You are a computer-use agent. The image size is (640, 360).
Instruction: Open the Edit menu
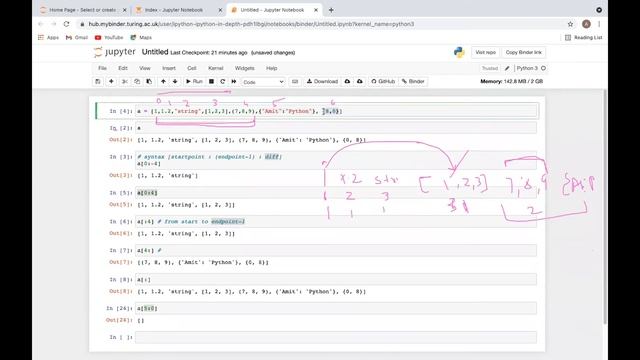[123, 68]
